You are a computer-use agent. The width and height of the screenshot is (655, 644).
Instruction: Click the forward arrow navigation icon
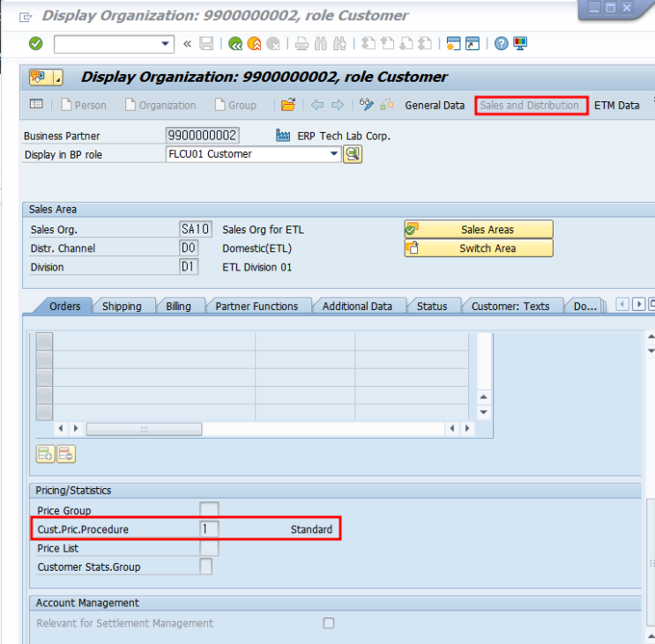coord(338,105)
